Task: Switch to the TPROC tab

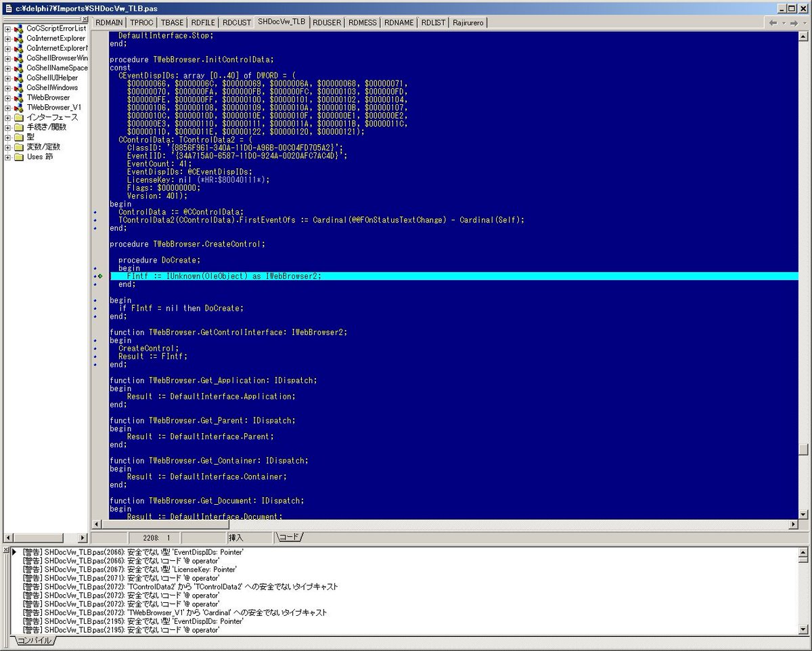Action: click(142, 22)
